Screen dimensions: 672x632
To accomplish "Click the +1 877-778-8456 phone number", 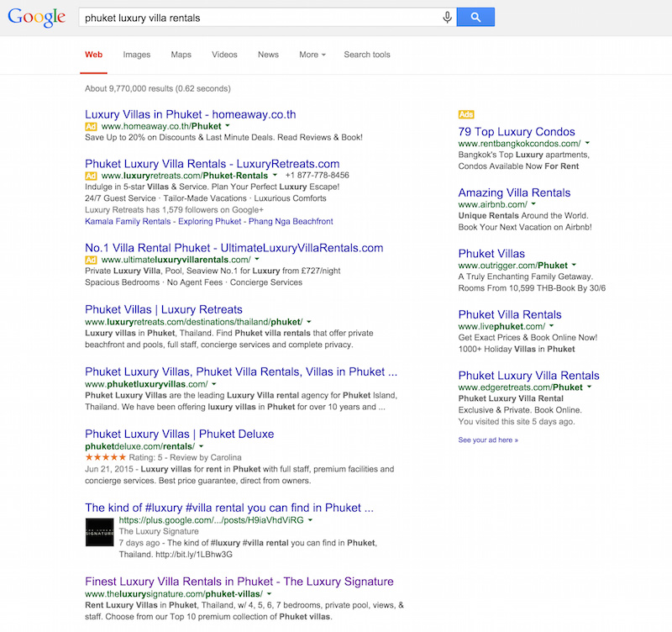I will (318, 175).
